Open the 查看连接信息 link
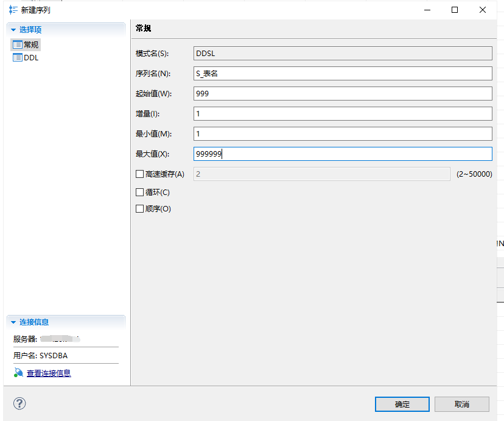Image resolution: width=504 pixels, height=421 pixels. coord(49,373)
